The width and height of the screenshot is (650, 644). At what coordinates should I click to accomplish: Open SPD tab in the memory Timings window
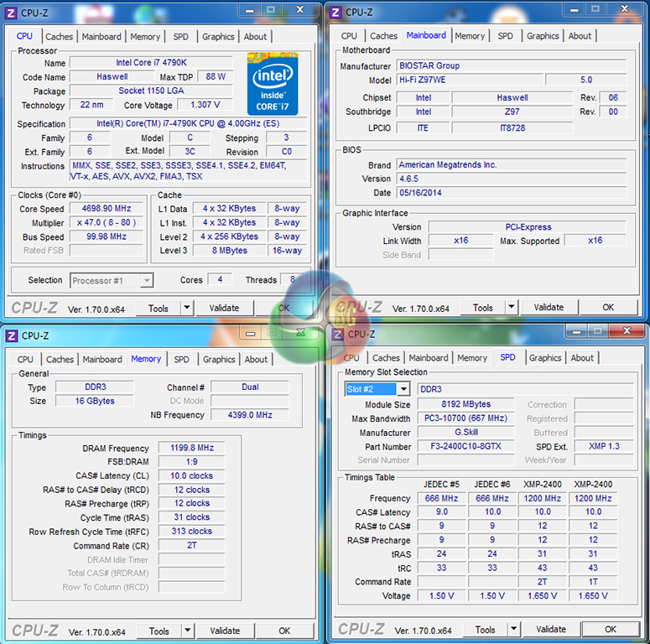tap(181, 360)
